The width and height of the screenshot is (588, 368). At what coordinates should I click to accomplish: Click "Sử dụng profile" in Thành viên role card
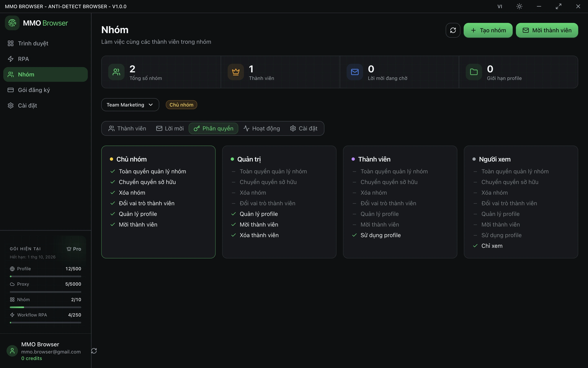(381, 235)
